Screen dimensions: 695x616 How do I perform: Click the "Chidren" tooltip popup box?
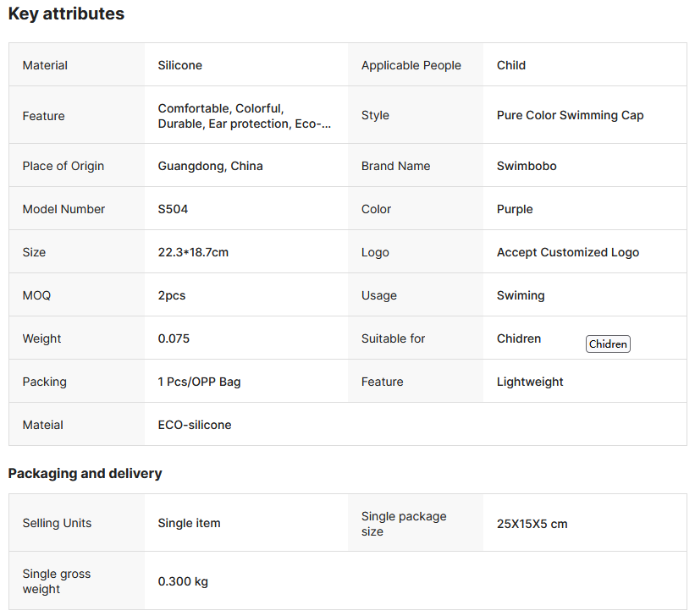click(608, 344)
